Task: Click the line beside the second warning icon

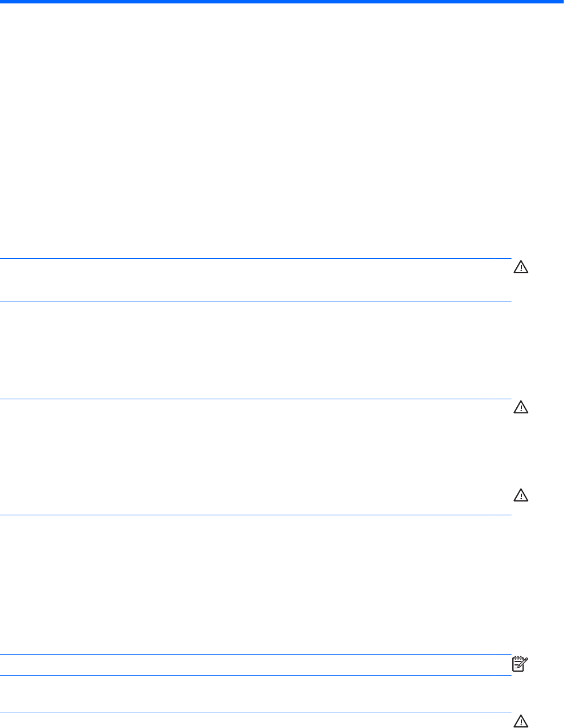Action: (256, 399)
